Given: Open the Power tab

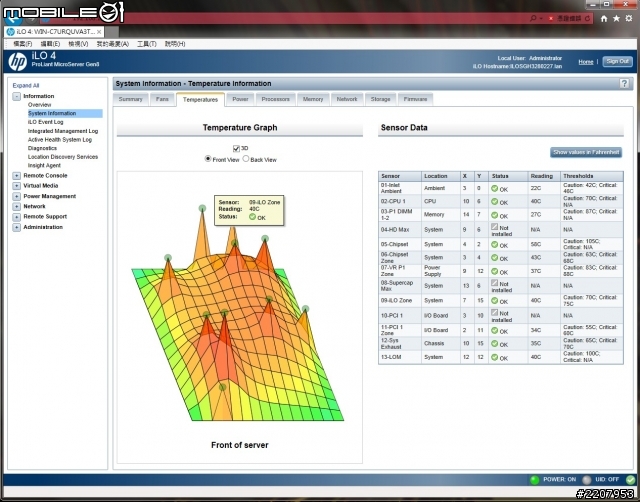Looking at the screenshot, I should (x=240, y=99).
